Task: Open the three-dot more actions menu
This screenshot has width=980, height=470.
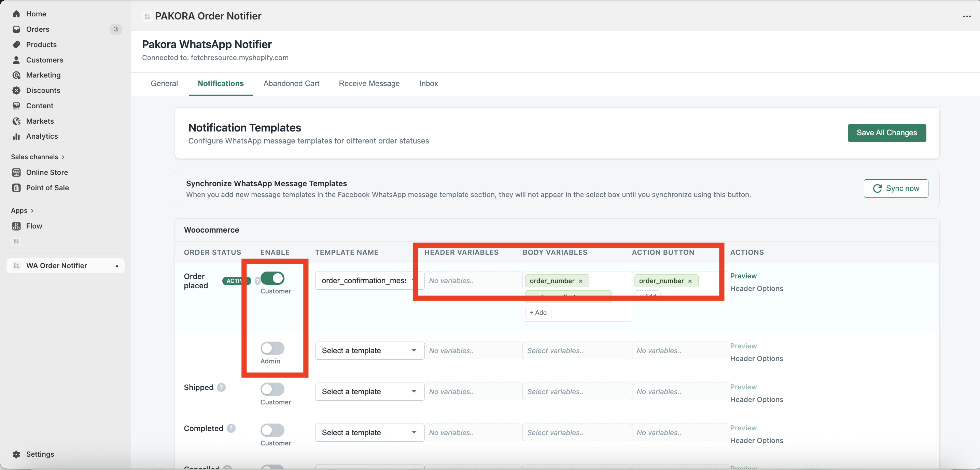Action: click(967, 16)
